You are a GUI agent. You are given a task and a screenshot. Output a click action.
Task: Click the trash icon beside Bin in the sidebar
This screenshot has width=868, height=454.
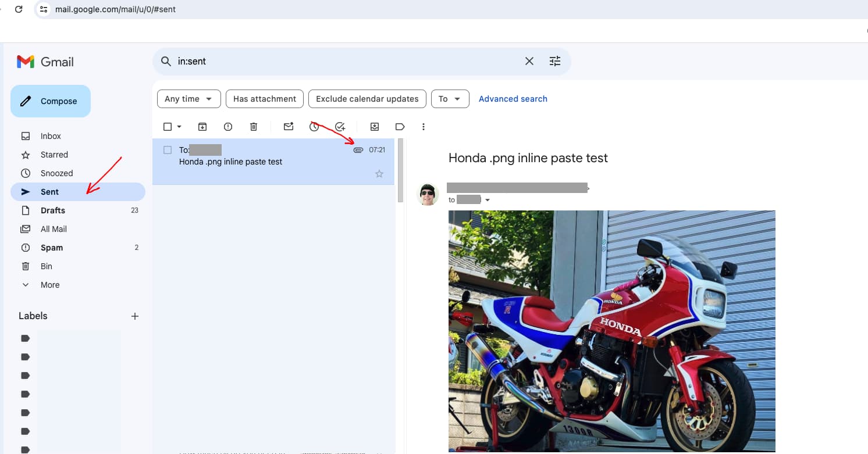pos(26,266)
